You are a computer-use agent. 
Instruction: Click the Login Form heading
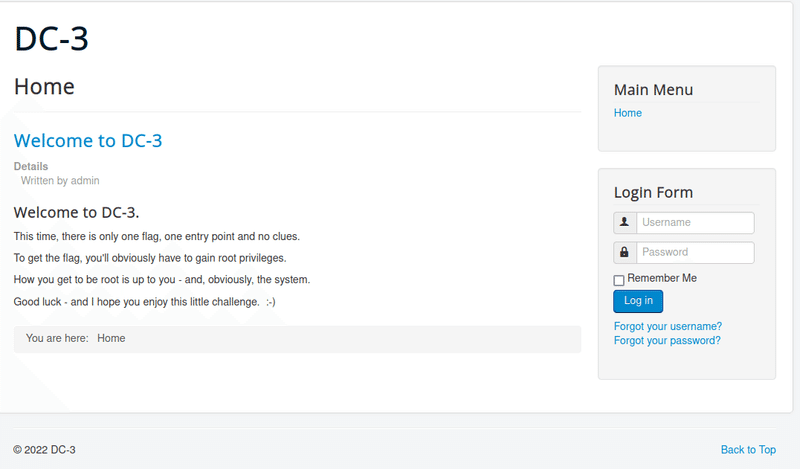pyautogui.click(x=654, y=192)
